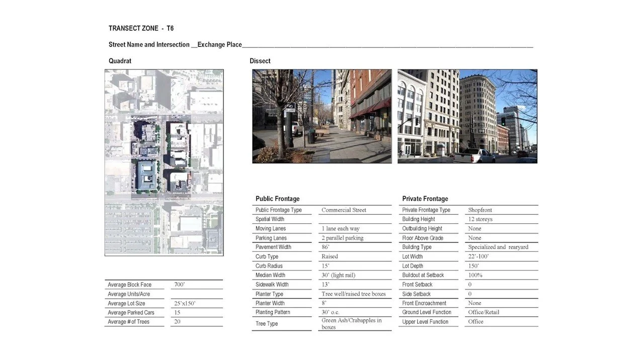Click the 'Specialized and rearyard' value

498,247
